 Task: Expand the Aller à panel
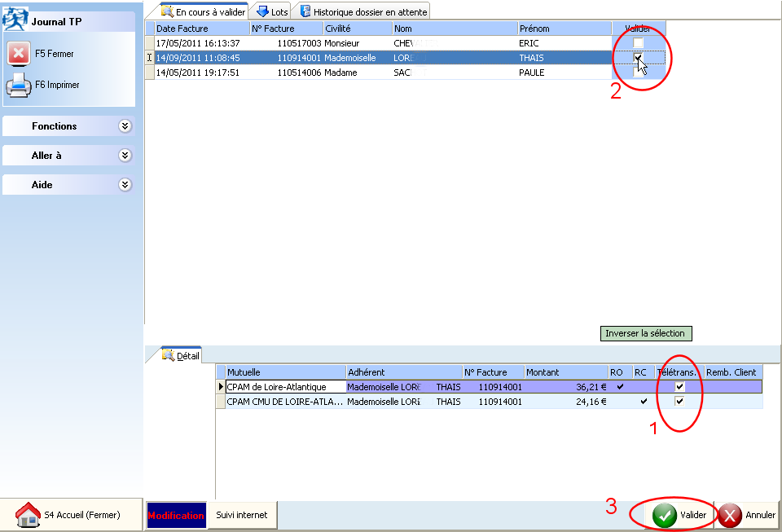point(125,156)
